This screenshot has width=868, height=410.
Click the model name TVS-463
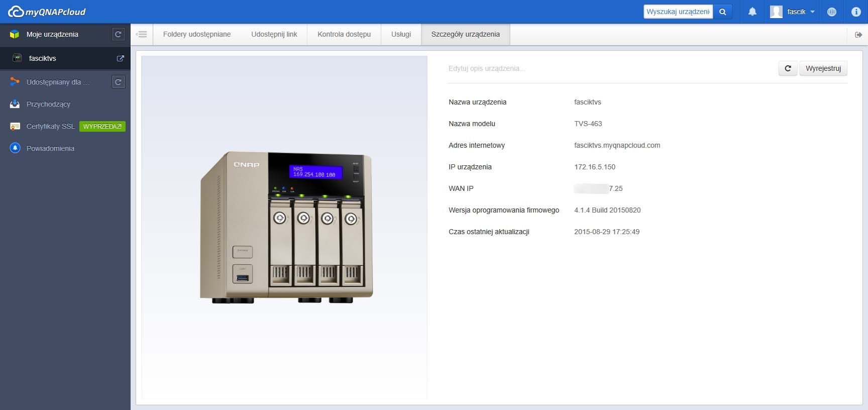(588, 124)
